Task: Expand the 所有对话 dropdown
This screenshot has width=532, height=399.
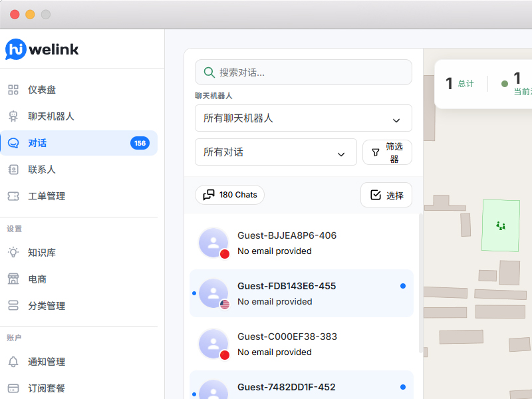Action: point(276,152)
